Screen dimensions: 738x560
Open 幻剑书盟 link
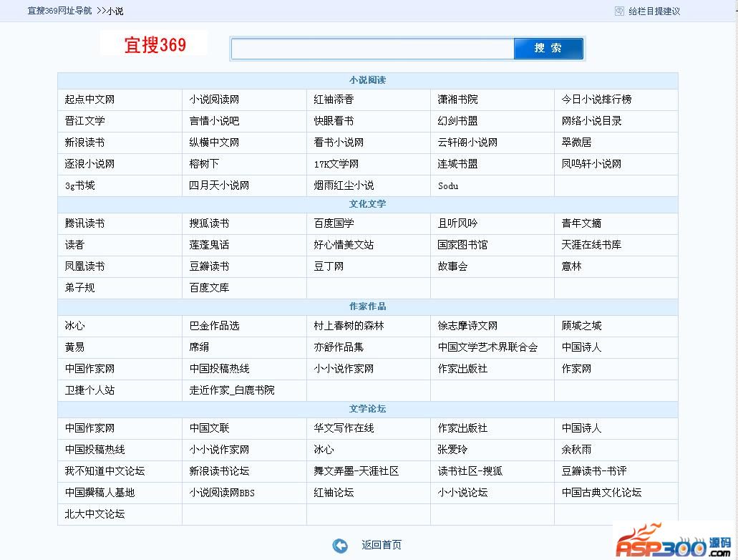pyautogui.click(x=457, y=121)
